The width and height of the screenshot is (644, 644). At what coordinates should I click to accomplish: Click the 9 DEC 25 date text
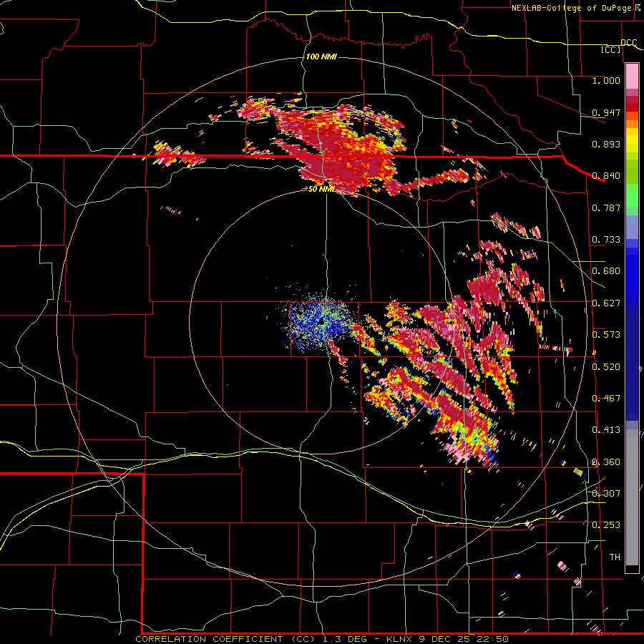click(444, 639)
